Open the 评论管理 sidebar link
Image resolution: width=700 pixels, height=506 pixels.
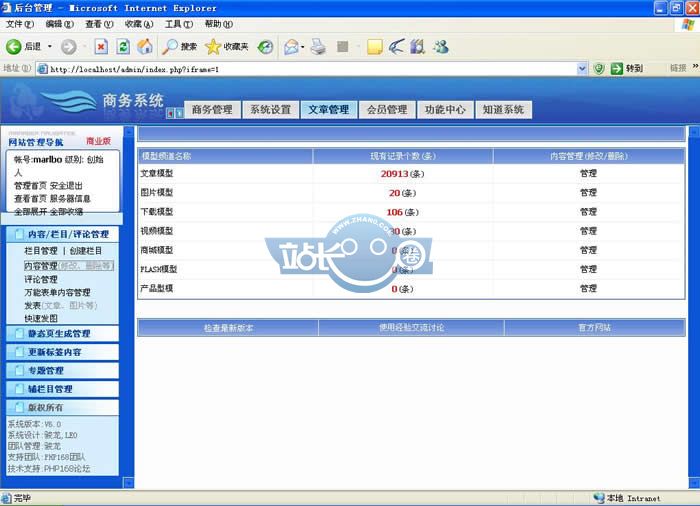41,279
